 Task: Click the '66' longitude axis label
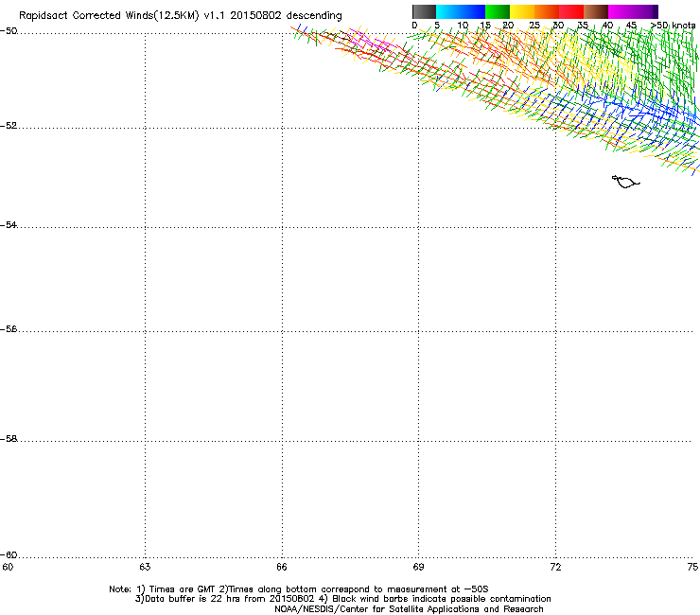(x=282, y=567)
